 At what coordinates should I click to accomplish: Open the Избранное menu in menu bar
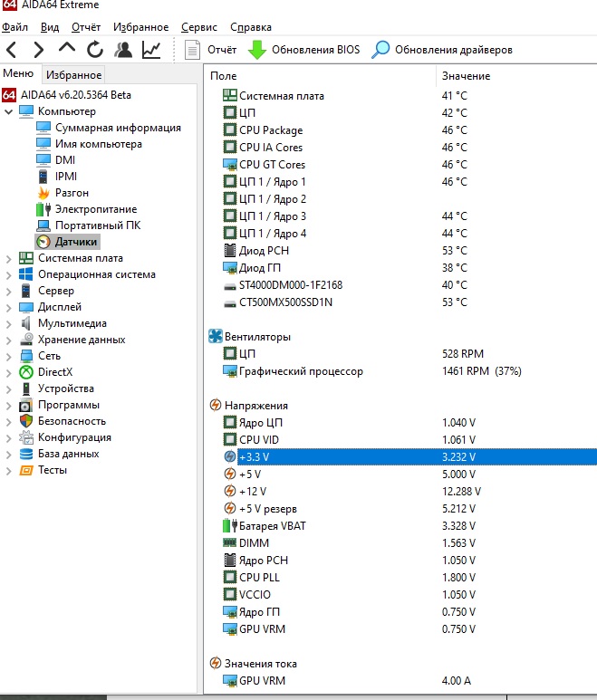(x=140, y=27)
